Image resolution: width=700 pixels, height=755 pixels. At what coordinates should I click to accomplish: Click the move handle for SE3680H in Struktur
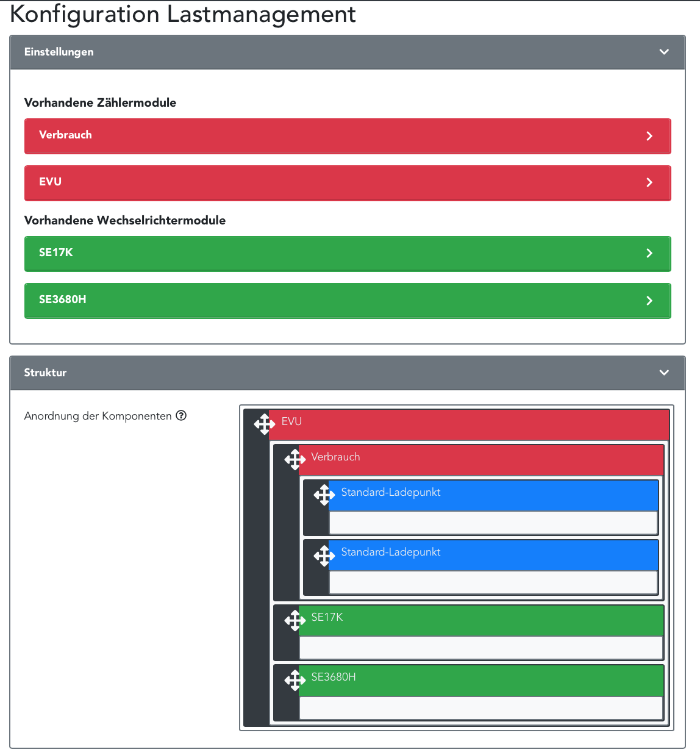[x=295, y=679]
